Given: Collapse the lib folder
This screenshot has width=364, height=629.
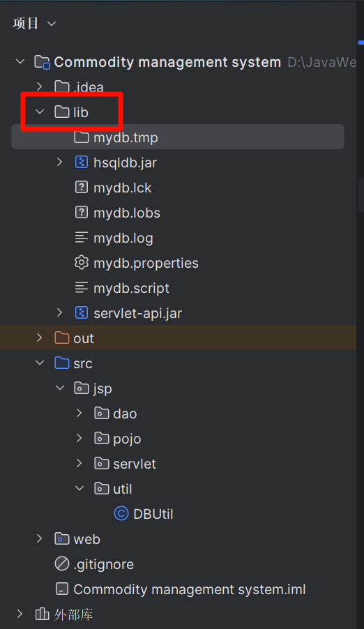Looking at the screenshot, I should point(40,112).
